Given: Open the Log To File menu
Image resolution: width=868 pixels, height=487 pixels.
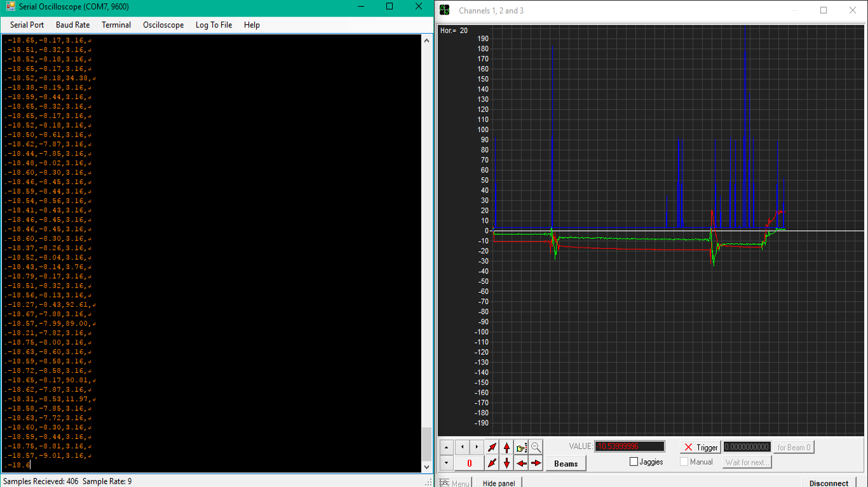Looking at the screenshot, I should click(x=214, y=25).
